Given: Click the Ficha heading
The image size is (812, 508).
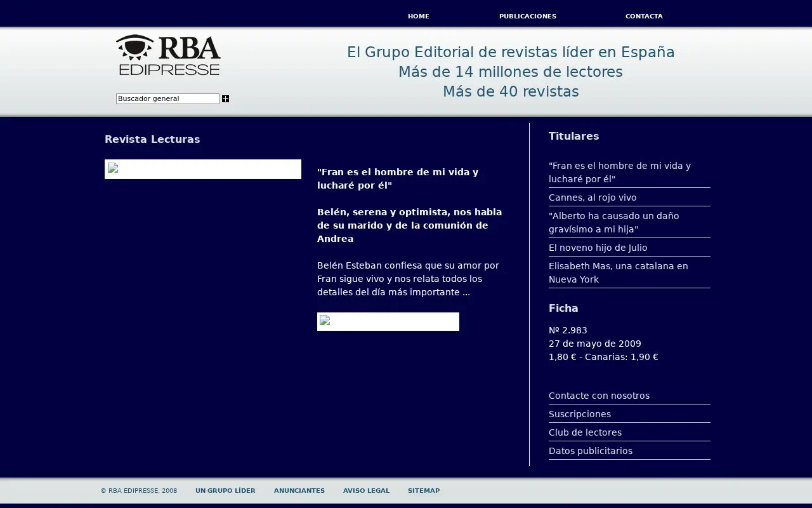Looking at the screenshot, I should 563,308.
